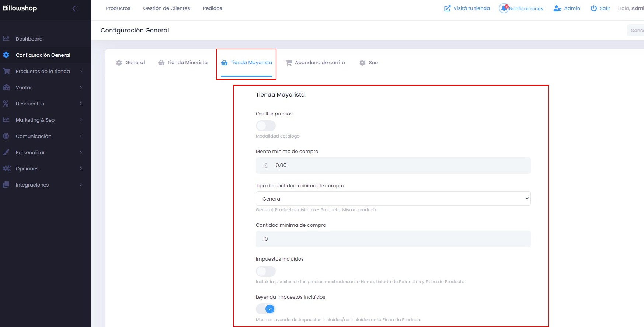Click the Notificaciones bell icon
The height and width of the screenshot is (327, 644).
point(504,8)
